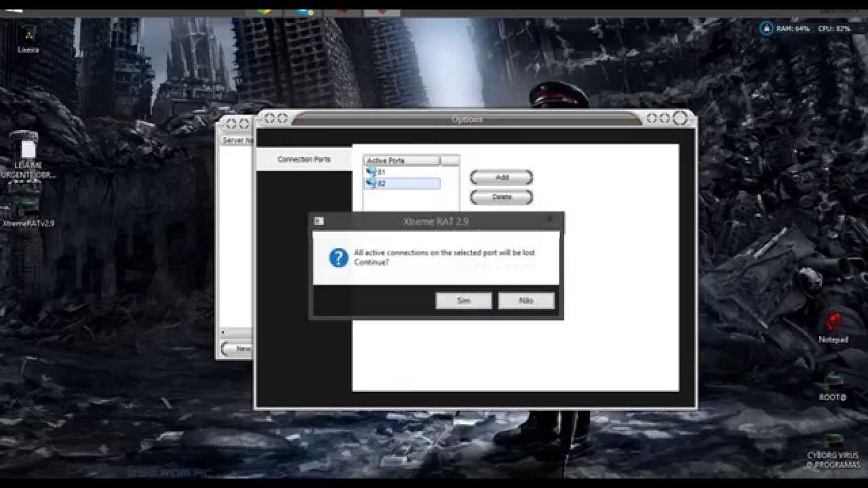
Task: Open the CYBORG VIRUS PROGRAMAS folder icon
Action: (833, 450)
